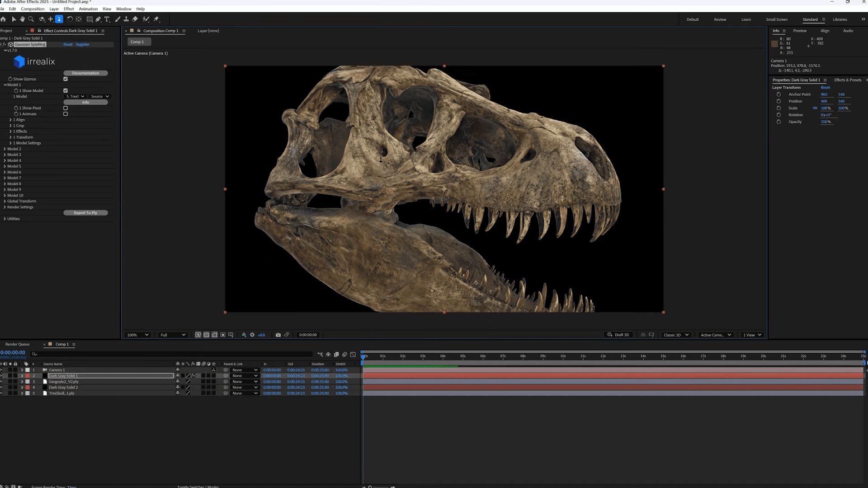Click the timeline ruler at 10s
Image resolution: width=868 pixels, height=488 pixels.
563,356
